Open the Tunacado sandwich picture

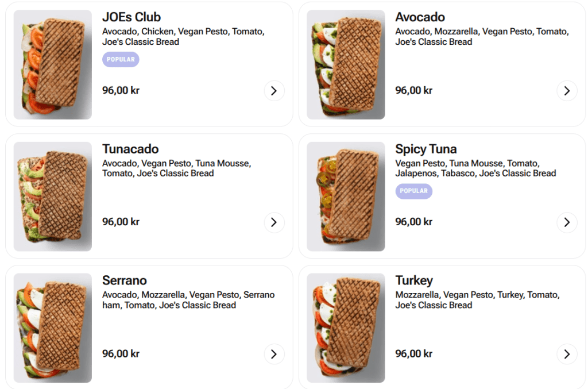click(x=53, y=197)
